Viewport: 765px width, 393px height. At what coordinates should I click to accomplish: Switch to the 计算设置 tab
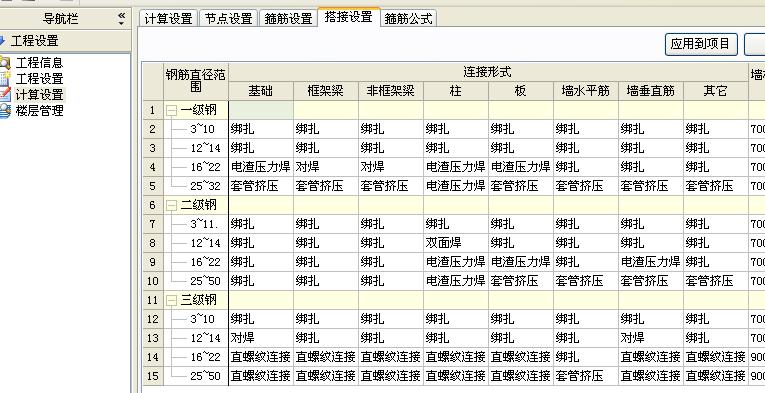pyautogui.click(x=168, y=19)
